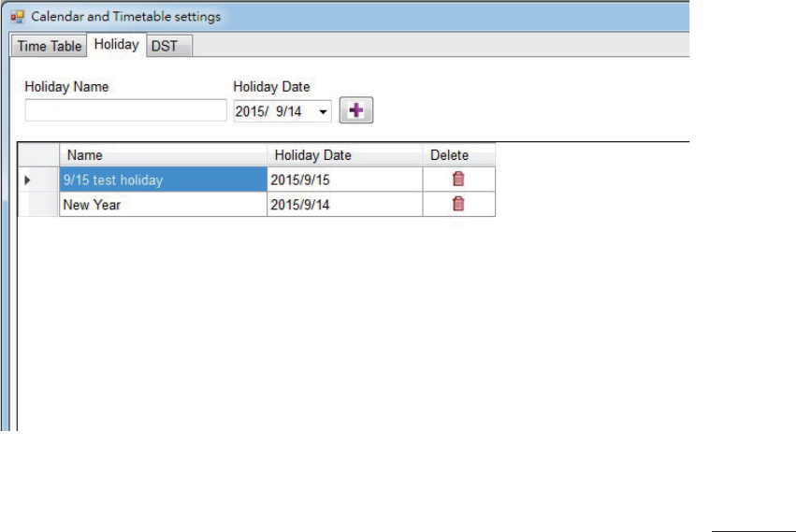Viewport: 796px width, 532px height.
Task: Select the Holiday tab
Action: [x=116, y=45]
